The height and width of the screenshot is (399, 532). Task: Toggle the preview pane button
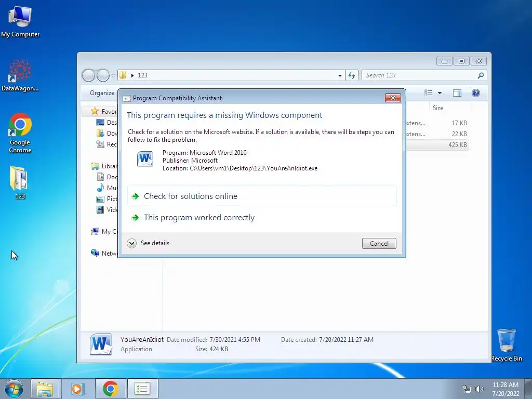(x=457, y=93)
